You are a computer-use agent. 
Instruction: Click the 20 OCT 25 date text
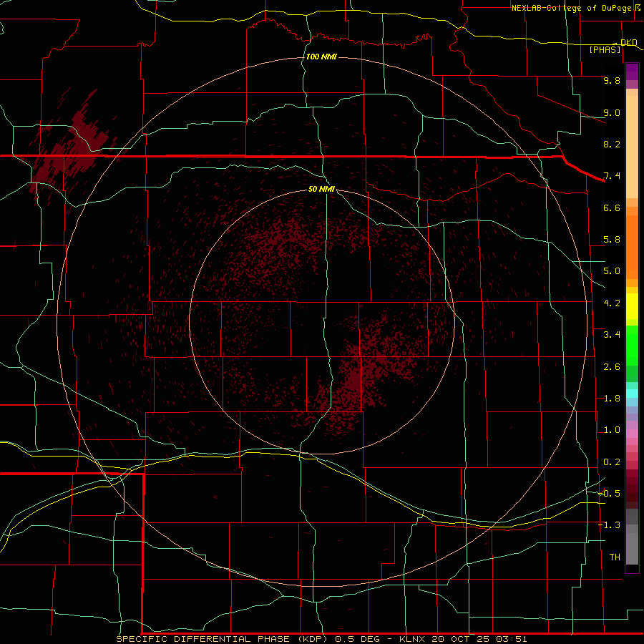pos(461,639)
